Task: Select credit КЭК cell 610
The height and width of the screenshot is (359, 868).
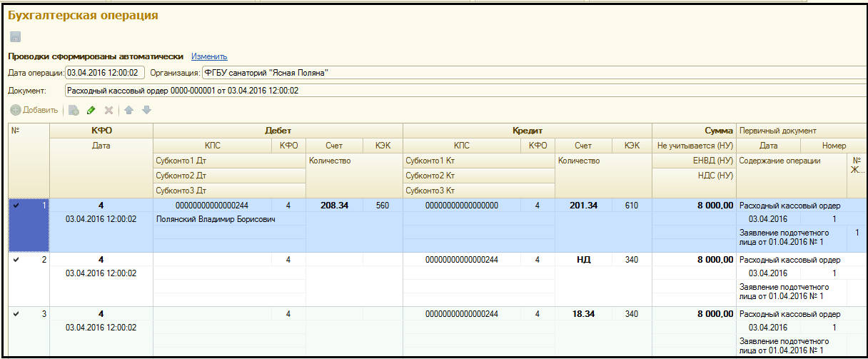Action: (632, 206)
